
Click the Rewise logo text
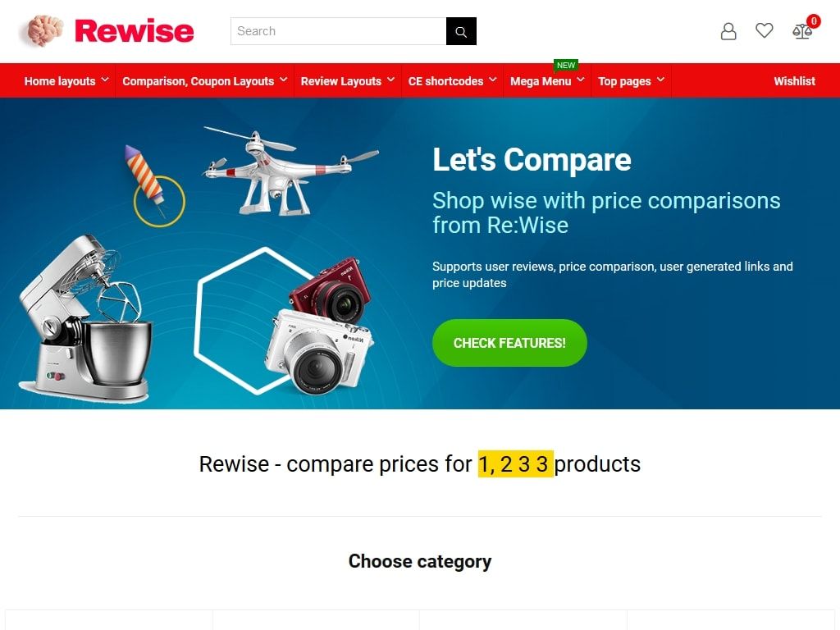tap(134, 31)
